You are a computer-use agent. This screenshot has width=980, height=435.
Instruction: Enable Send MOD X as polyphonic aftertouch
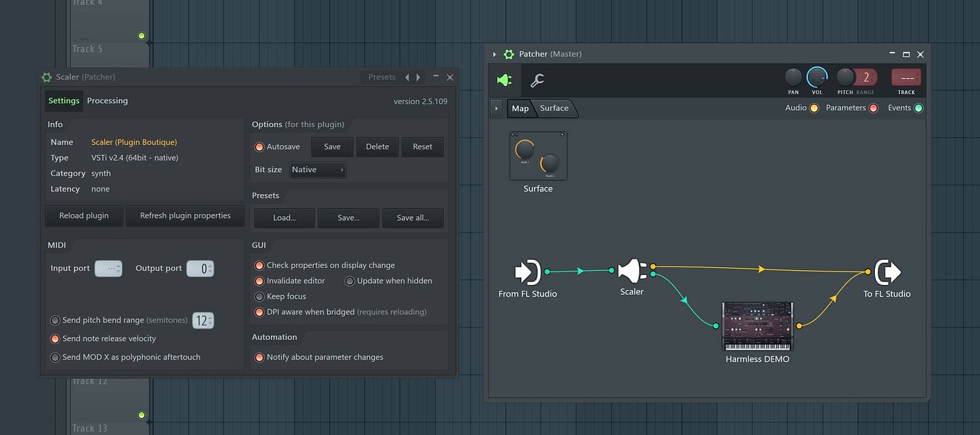55,358
